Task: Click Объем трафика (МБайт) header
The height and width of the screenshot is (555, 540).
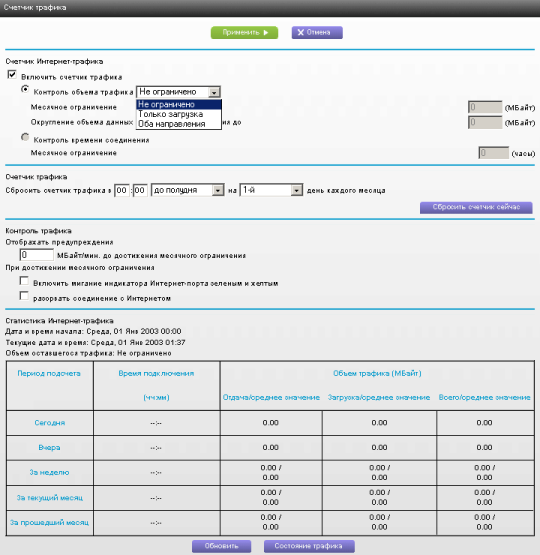Action: pos(377,373)
